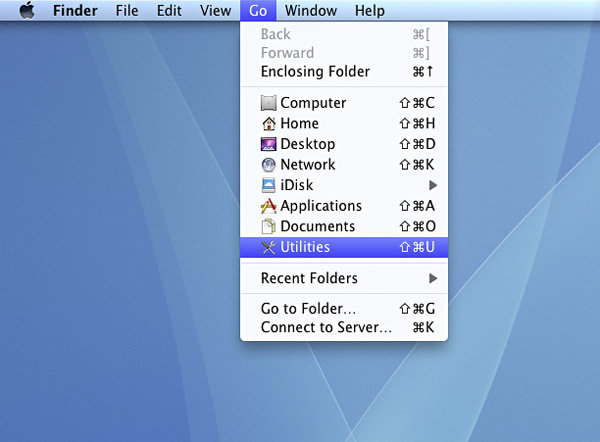600x442 pixels.
Task: Click the dimmed Back entry
Action: (x=344, y=34)
